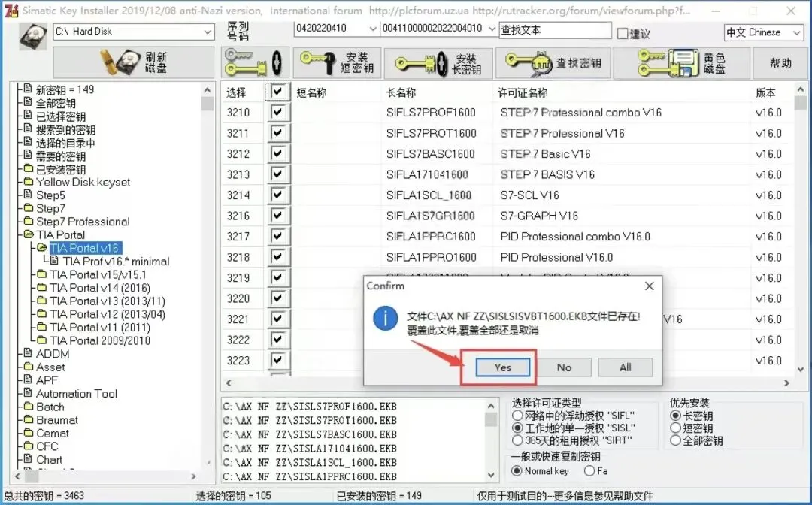Open the 00411000002022004010 dropdown
Screen dimensions: 812x505
point(492,29)
